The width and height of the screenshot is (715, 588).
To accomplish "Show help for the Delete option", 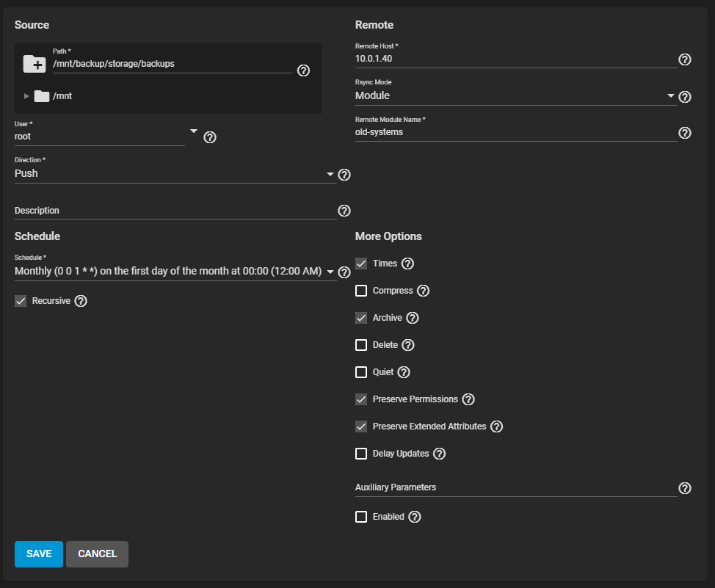I will coord(408,345).
